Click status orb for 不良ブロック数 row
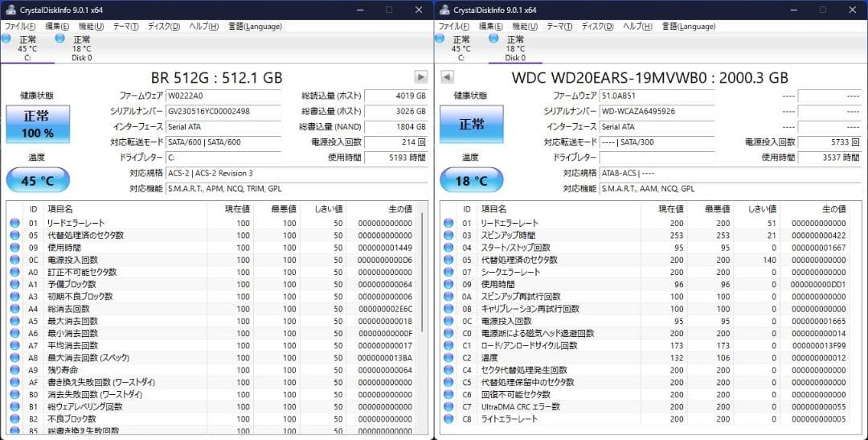Screen dimensions: 868x440 point(15,419)
